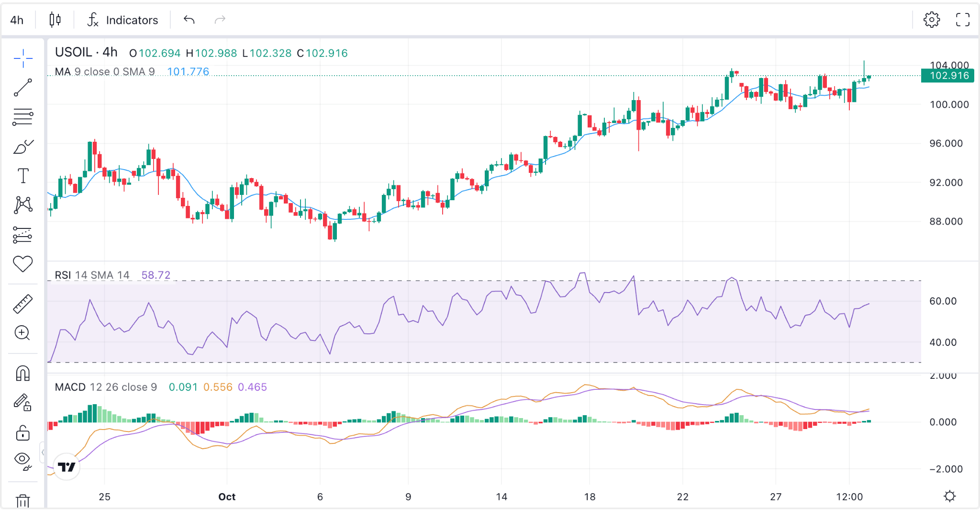Select the ruler measure tool
The height and width of the screenshot is (510, 980).
coord(23,304)
